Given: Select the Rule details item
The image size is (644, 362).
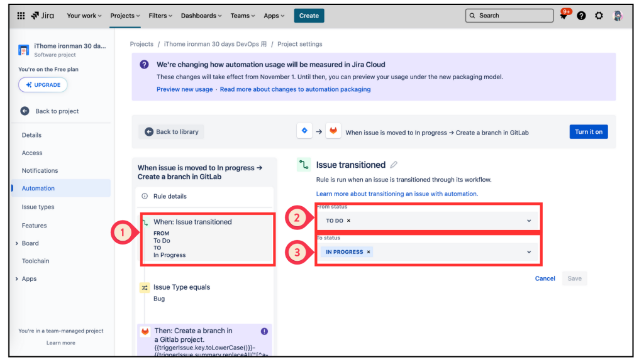Looking at the screenshot, I should coord(204,196).
